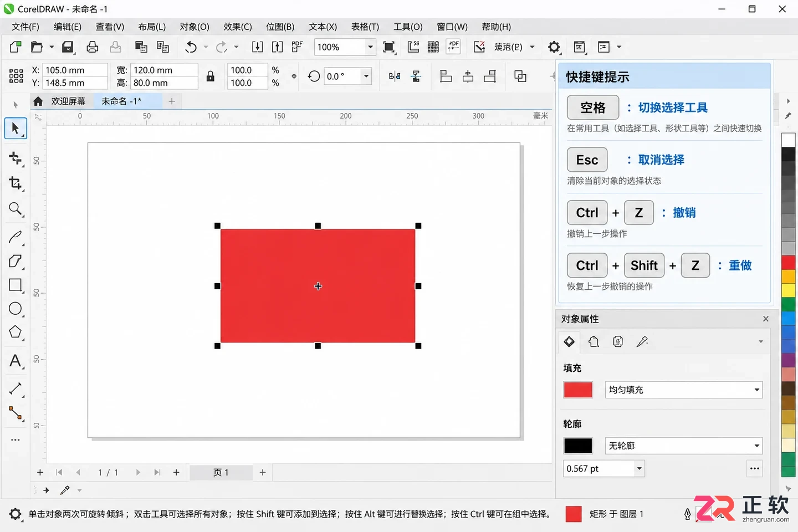Go to the next page arrow
Image resolution: width=798 pixels, height=532 pixels.
138,473
